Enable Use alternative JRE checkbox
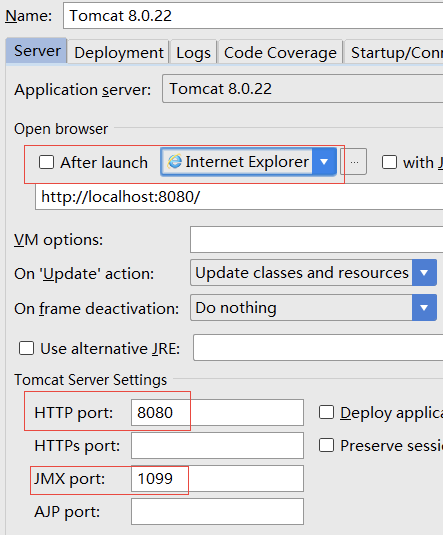The height and width of the screenshot is (535, 443). click(x=26, y=348)
